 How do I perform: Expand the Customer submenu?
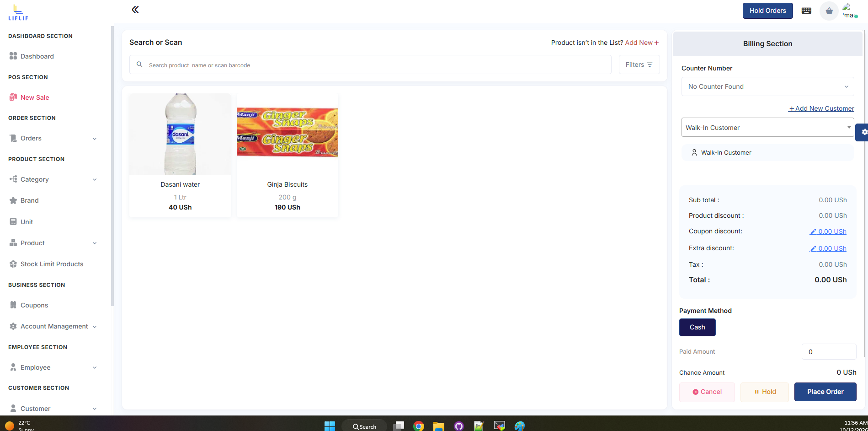95,409
